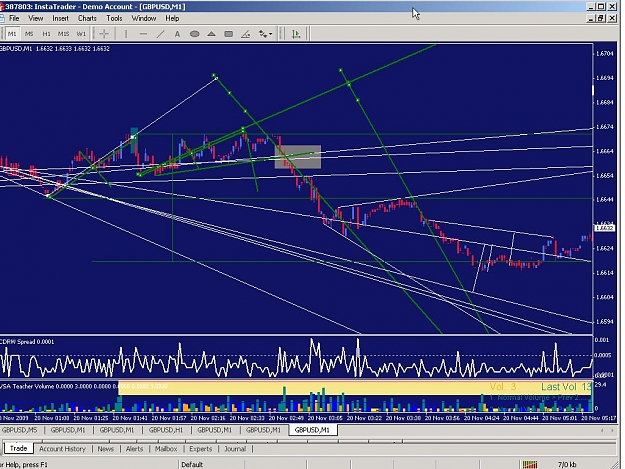Restore the inner chart window
This screenshot has width=625, height=469.
(601, 18)
